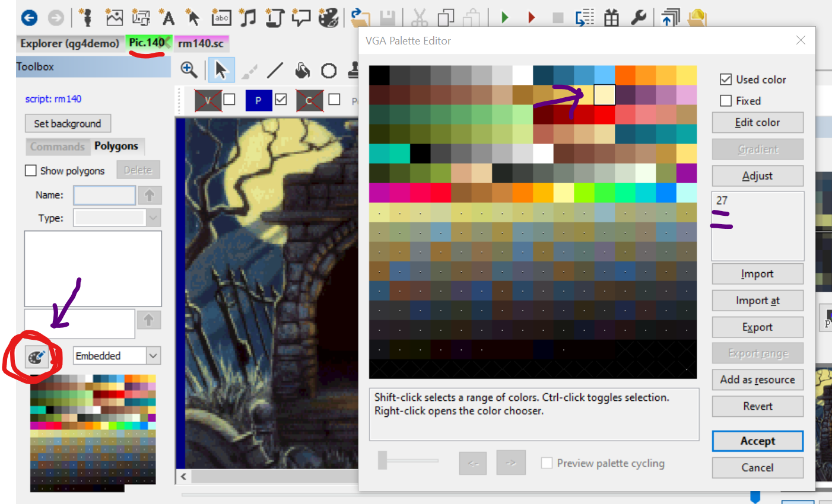832x504 pixels.
Task: Enable Preview palette cycling checkbox
Action: coord(547,463)
